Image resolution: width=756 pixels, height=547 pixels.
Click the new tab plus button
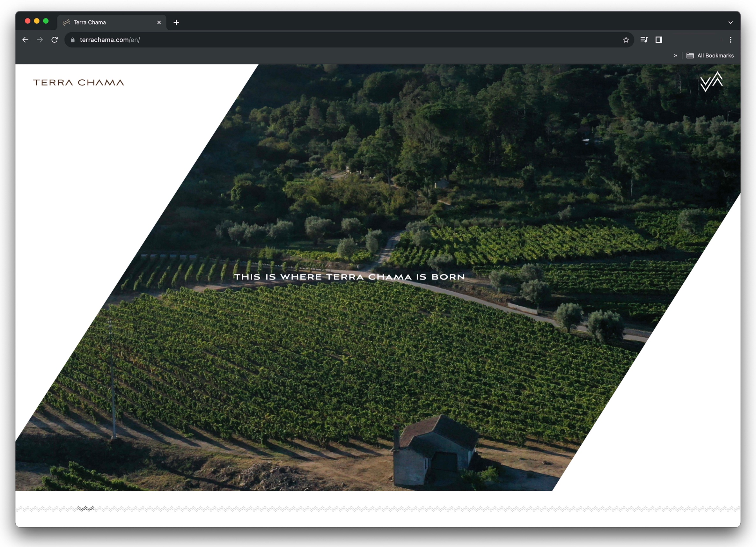coord(175,22)
